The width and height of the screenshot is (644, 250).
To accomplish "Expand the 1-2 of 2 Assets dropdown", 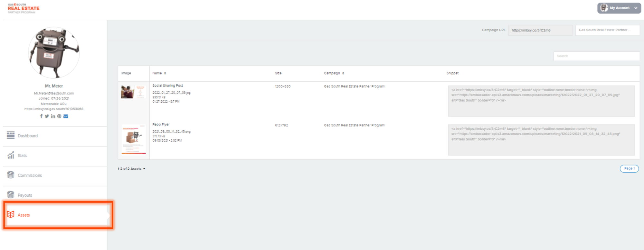I will [x=131, y=169].
